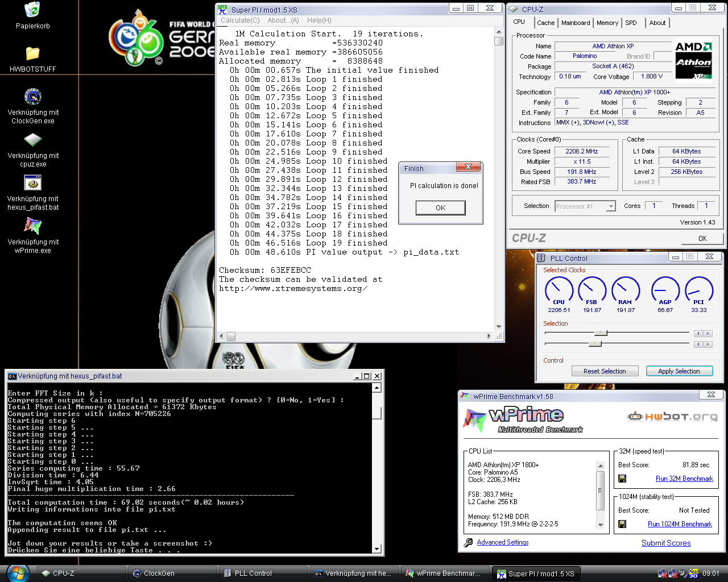The width and height of the screenshot is (728, 582).
Task: Click the Core Speed value 2206.2 MHz
Action: pyautogui.click(x=582, y=152)
